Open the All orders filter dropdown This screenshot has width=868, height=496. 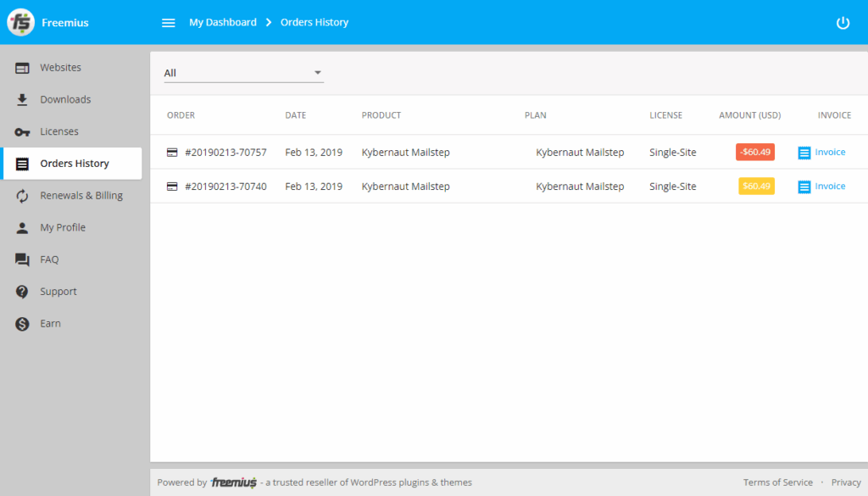click(243, 73)
